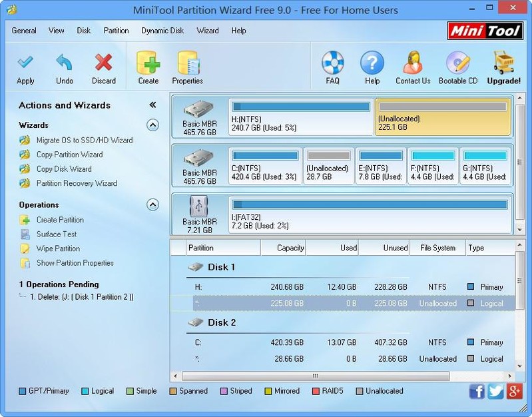Image resolution: width=532 pixels, height=417 pixels.
Task: Open the View menu
Action: coord(57,31)
